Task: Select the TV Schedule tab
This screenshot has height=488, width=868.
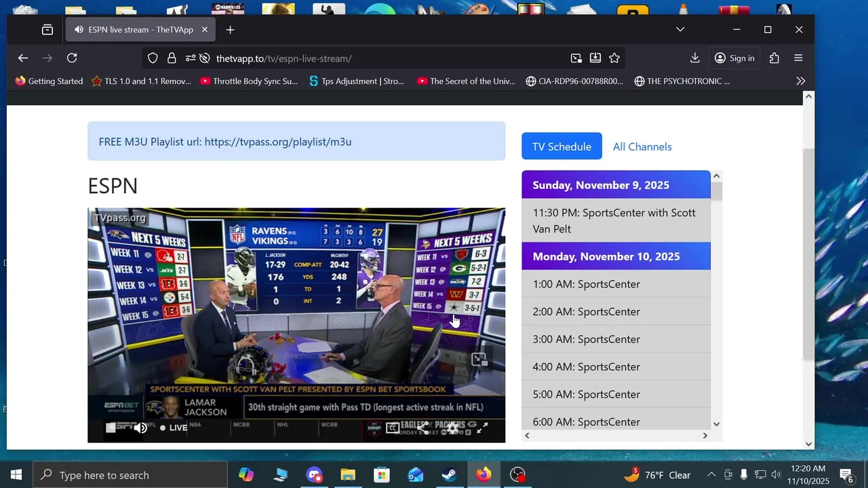Action: coord(561,146)
